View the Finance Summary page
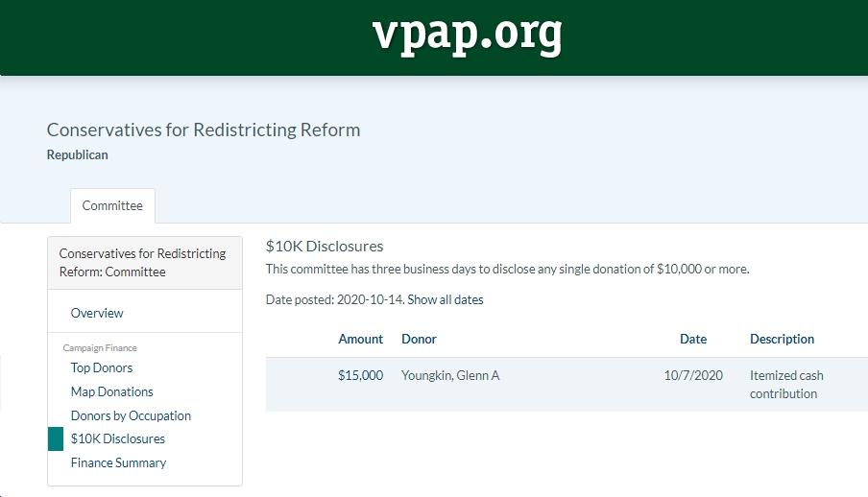The height and width of the screenshot is (497, 868). 118,462
